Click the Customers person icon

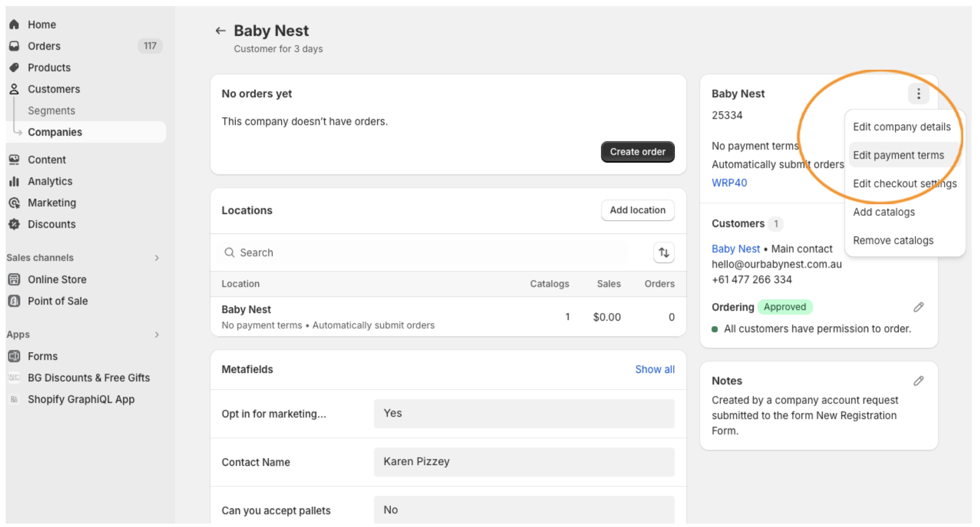coord(14,89)
